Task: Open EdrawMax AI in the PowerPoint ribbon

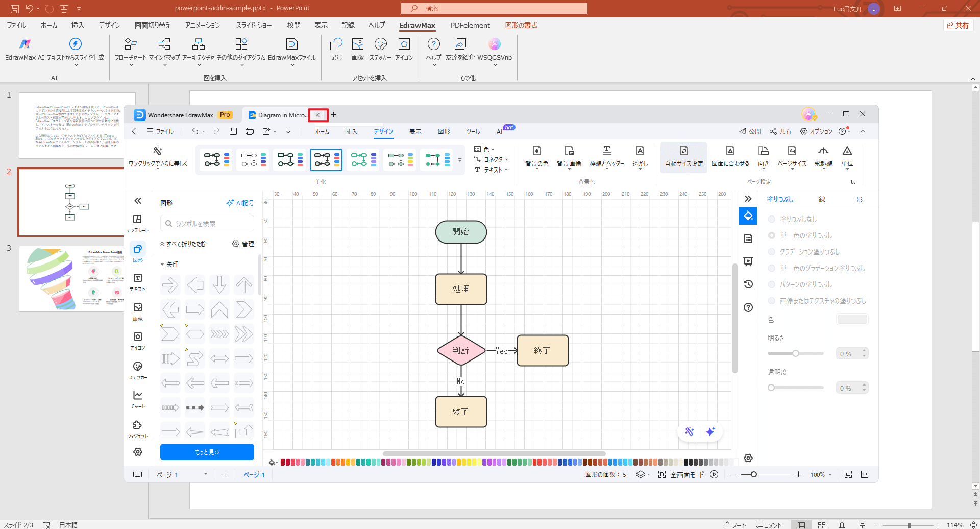Action: point(24,50)
